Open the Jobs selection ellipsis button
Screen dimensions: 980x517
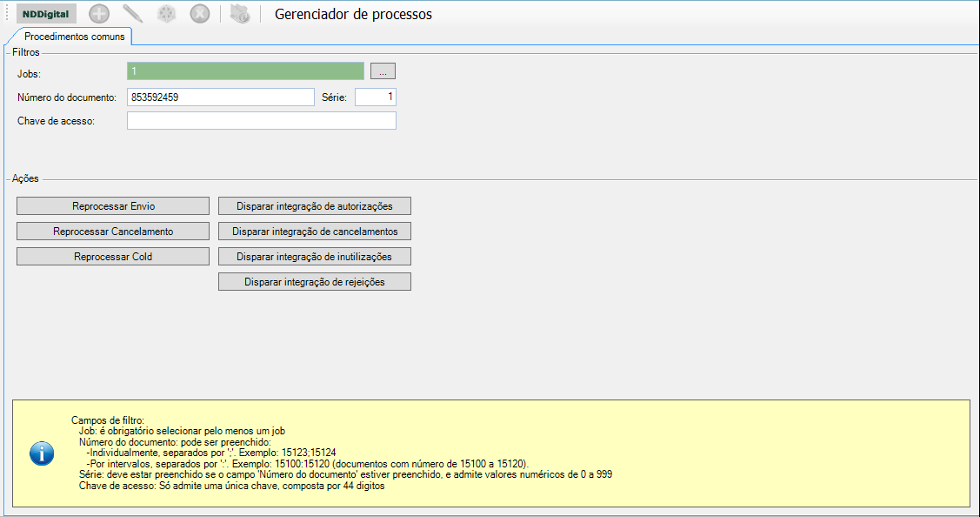tap(383, 71)
